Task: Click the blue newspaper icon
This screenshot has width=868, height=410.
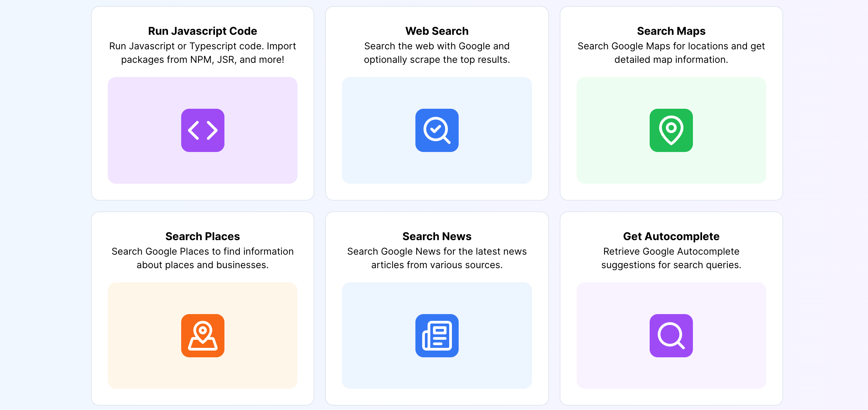Action: click(437, 336)
